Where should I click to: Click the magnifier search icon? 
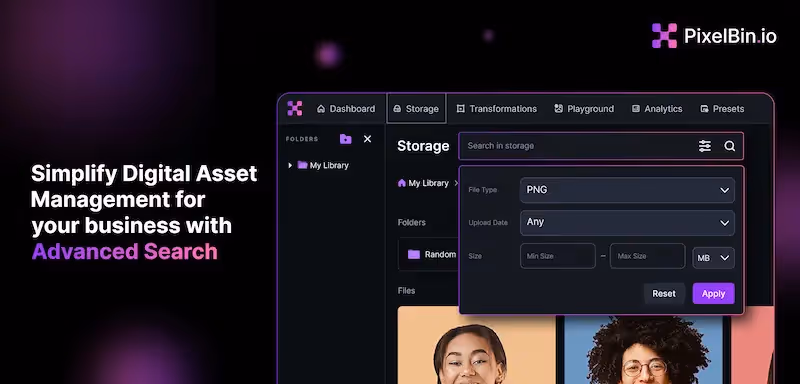point(730,146)
